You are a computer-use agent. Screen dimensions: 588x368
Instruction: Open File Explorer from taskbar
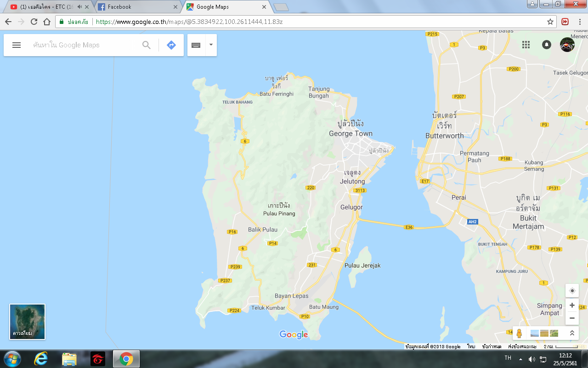coord(69,359)
